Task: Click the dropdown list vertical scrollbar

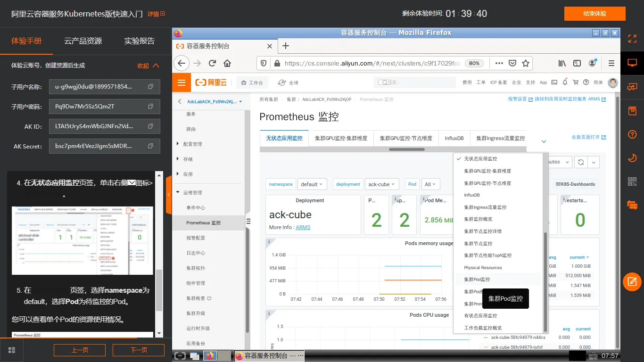Action: pos(545,281)
